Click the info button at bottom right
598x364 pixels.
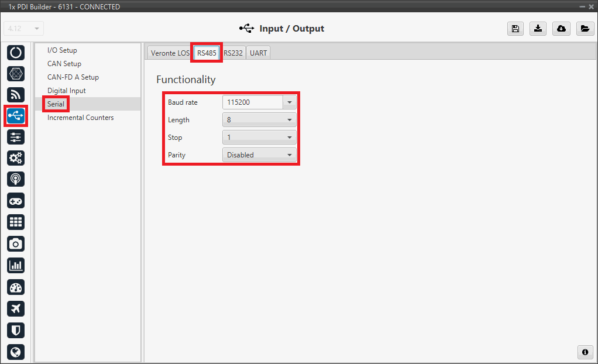coord(585,352)
